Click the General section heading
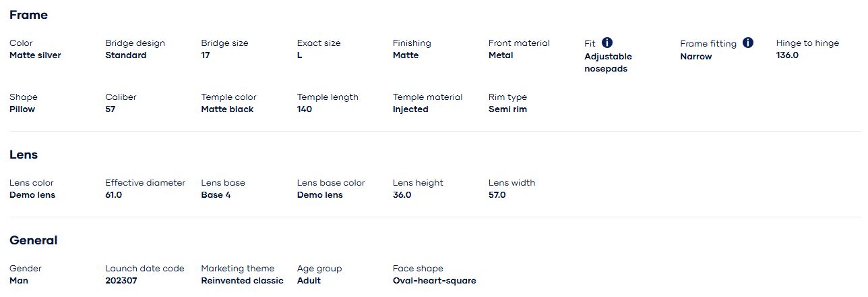 (x=34, y=240)
